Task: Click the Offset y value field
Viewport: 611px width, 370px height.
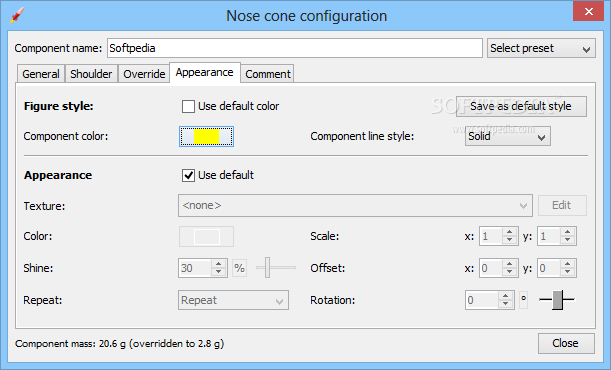Action: [549, 268]
